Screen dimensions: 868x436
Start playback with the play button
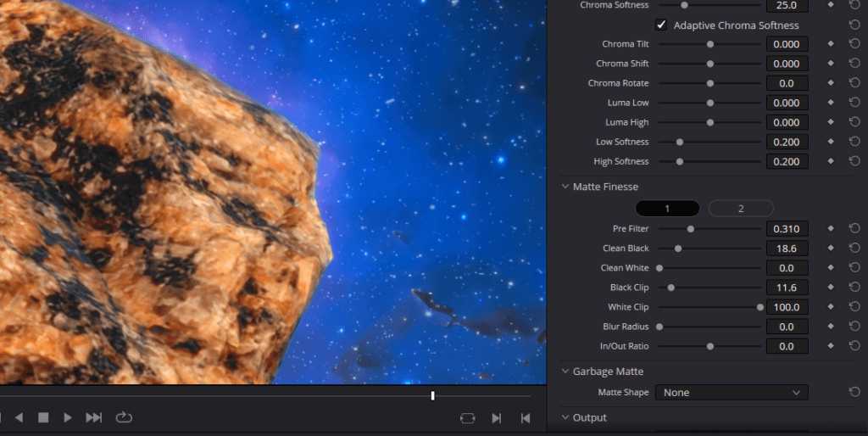point(68,417)
